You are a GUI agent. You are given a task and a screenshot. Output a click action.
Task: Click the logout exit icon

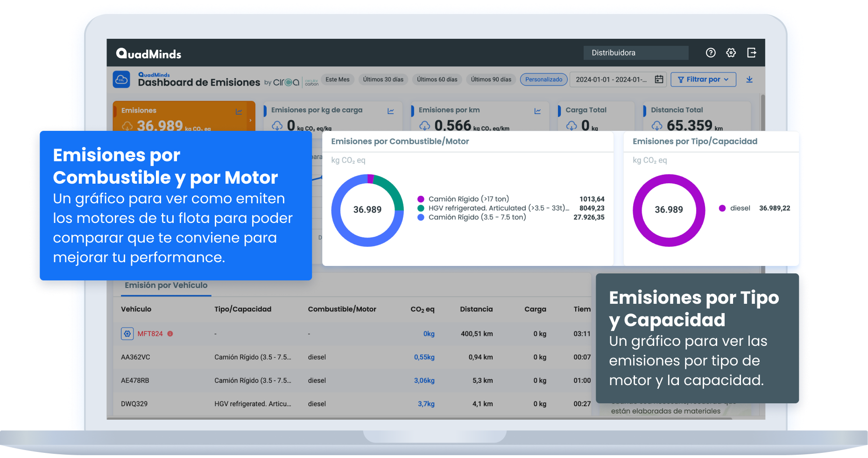pyautogui.click(x=751, y=53)
